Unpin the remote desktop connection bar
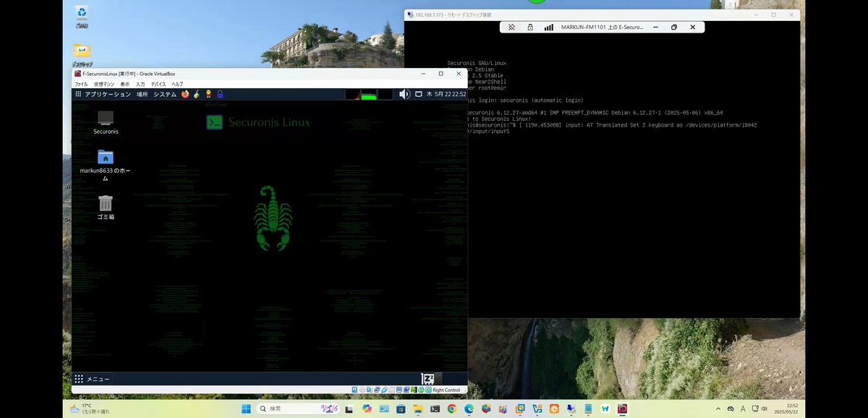868x418 pixels. pyautogui.click(x=511, y=27)
